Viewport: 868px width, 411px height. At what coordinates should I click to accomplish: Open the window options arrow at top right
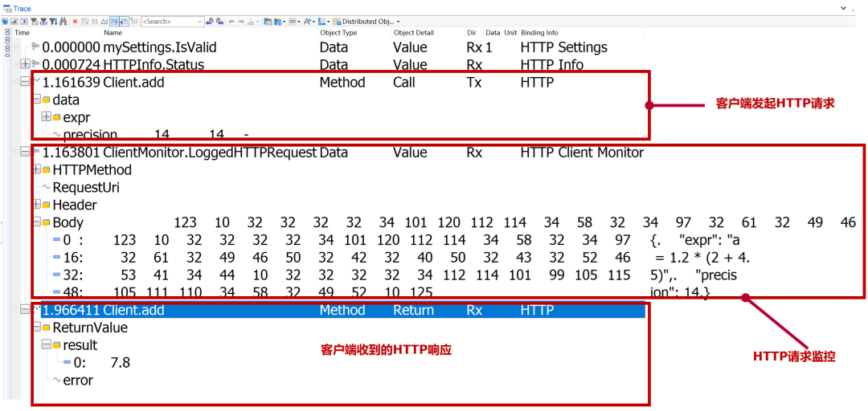pyautogui.click(x=844, y=9)
